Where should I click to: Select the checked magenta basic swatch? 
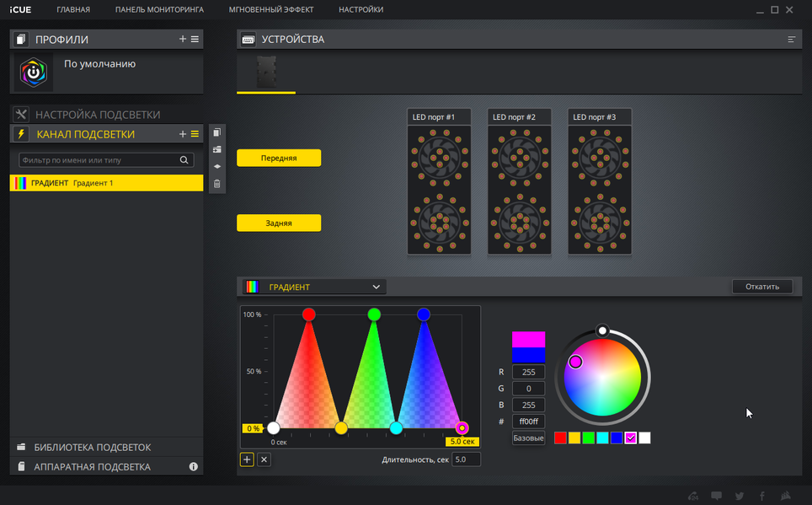pos(630,438)
